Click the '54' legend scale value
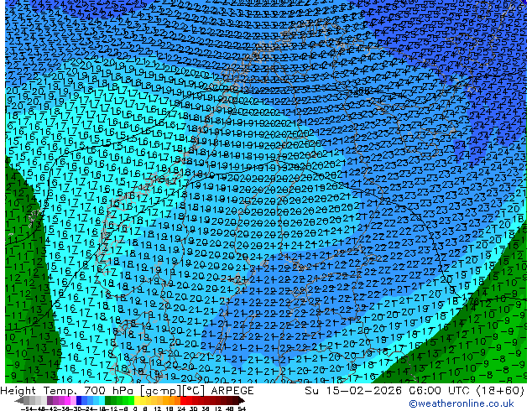532x411 pixels. (x=242, y=409)
